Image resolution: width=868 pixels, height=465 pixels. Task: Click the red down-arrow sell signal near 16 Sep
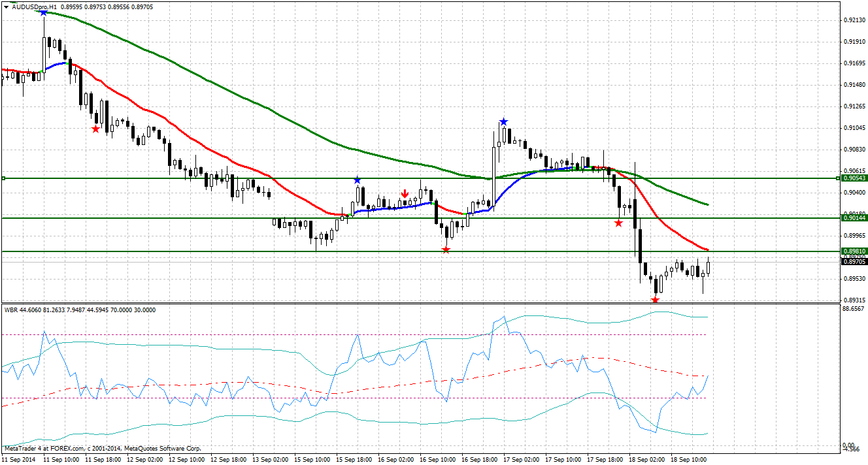(x=405, y=192)
